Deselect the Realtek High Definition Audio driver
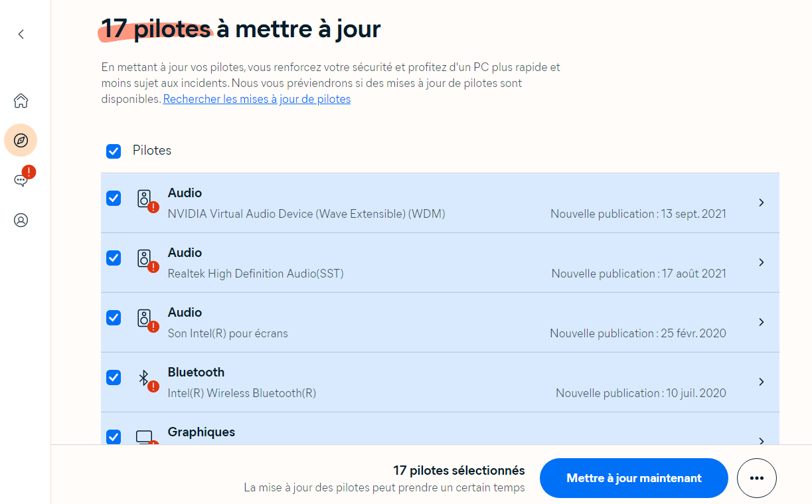Image resolution: width=812 pixels, height=504 pixels. (114, 258)
